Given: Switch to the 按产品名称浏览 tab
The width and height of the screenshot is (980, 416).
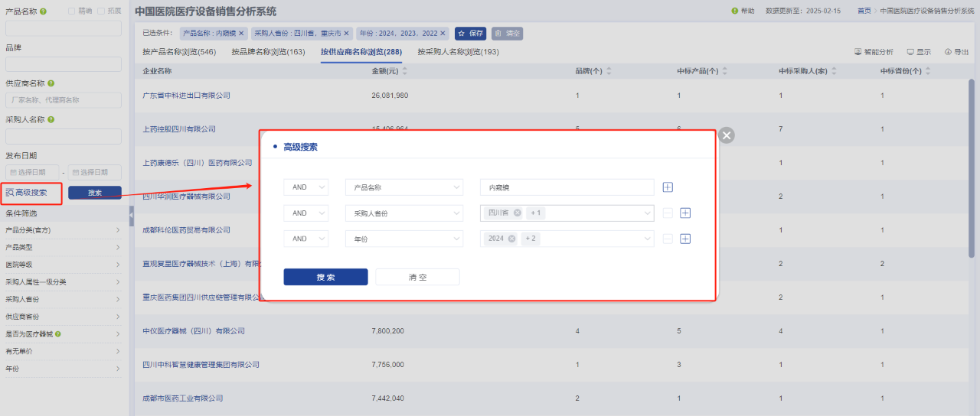Looking at the screenshot, I should pos(179,52).
